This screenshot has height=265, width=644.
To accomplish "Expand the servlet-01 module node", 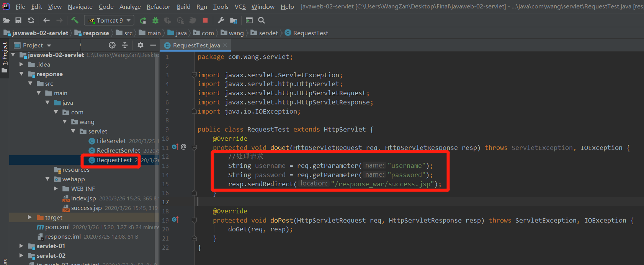I will (21, 246).
